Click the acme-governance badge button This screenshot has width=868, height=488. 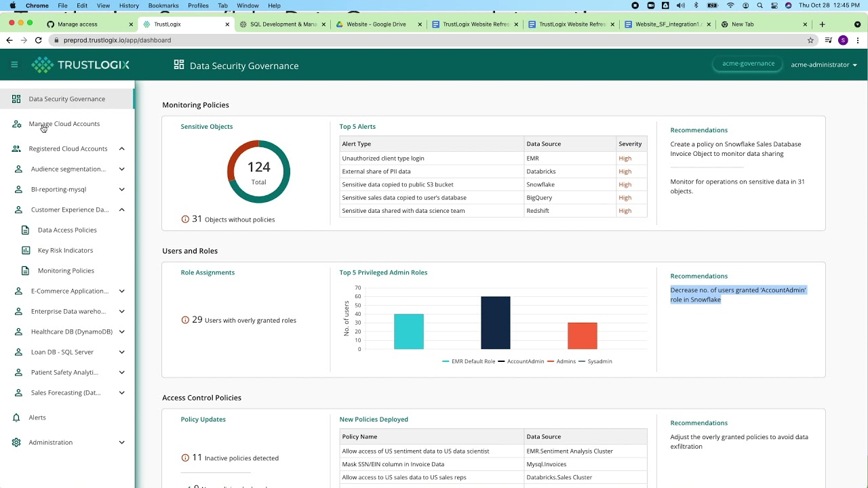click(748, 64)
